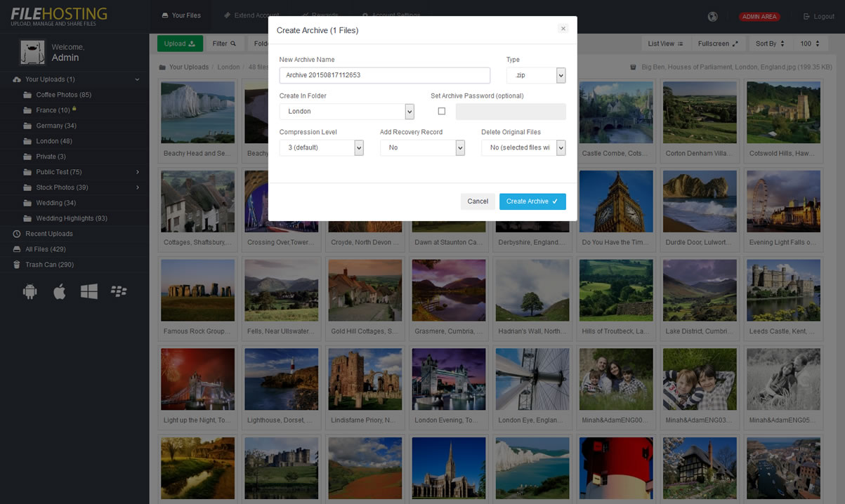This screenshot has width=845, height=504.
Task: Open the Android app download icon
Action: (30, 291)
